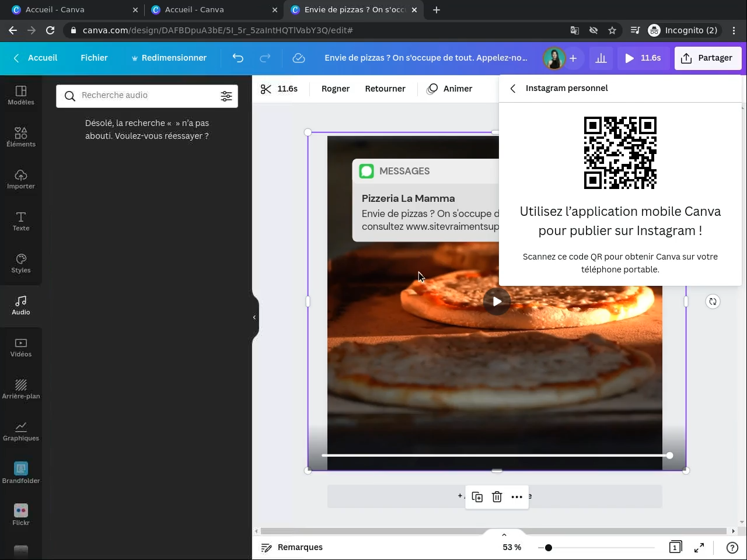This screenshot has width=747, height=560.
Task: Collapse the side panel with arrow handle
Action: click(254, 317)
